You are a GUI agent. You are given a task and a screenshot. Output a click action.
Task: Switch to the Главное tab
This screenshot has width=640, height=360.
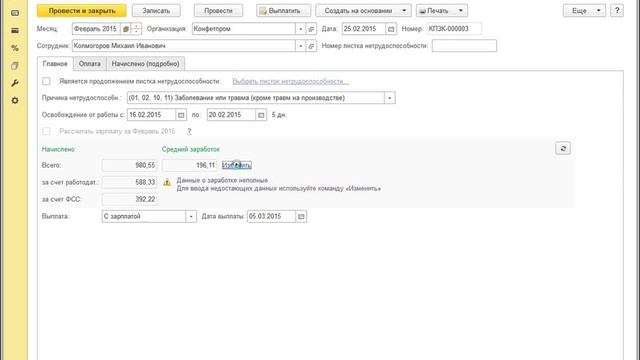[x=55, y=64]
